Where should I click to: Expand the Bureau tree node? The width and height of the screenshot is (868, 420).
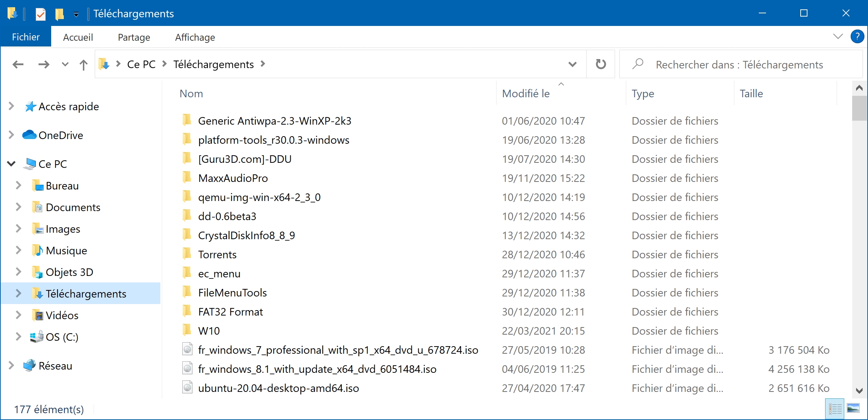pos(18,186)
